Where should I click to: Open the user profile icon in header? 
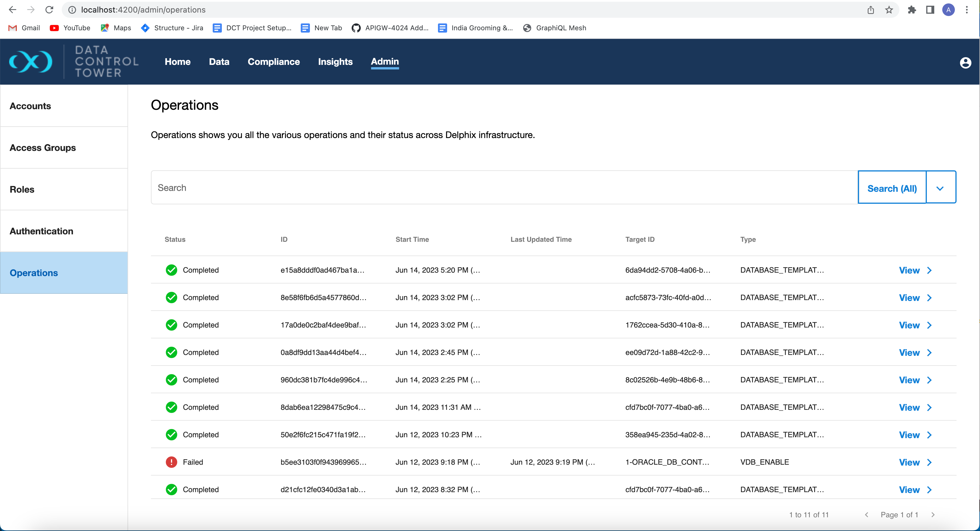pyautogui.click(x=965, y=63)
